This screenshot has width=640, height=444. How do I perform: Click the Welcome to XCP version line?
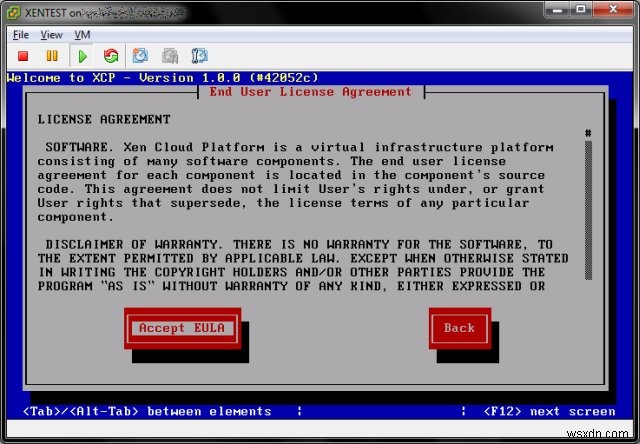(x=162, y=78)
